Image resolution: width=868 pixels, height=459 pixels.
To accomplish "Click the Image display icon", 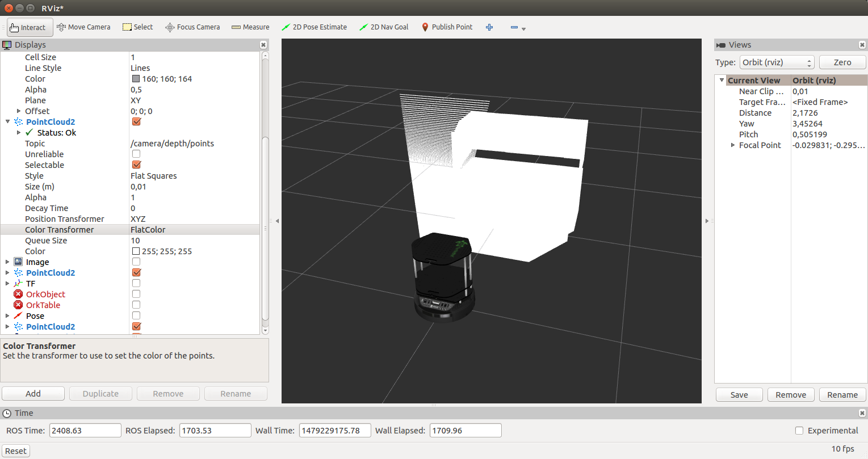I will 18,262.
